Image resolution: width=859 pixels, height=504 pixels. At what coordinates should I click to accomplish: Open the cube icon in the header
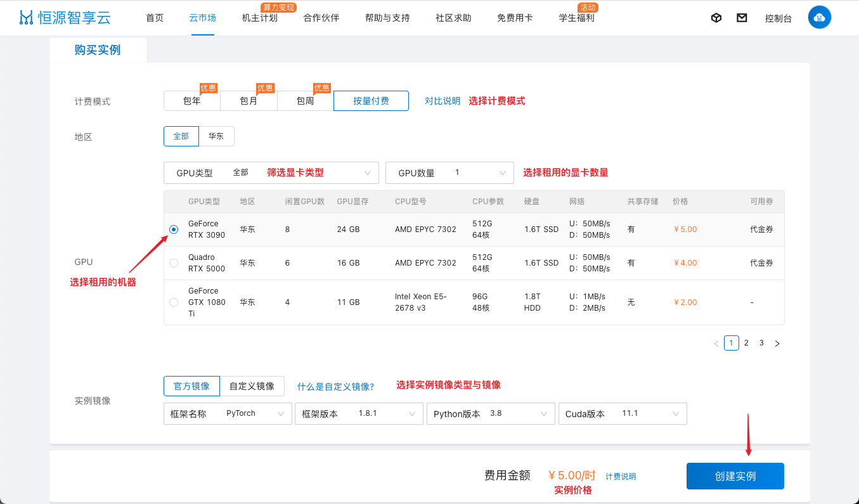point(716,18)
